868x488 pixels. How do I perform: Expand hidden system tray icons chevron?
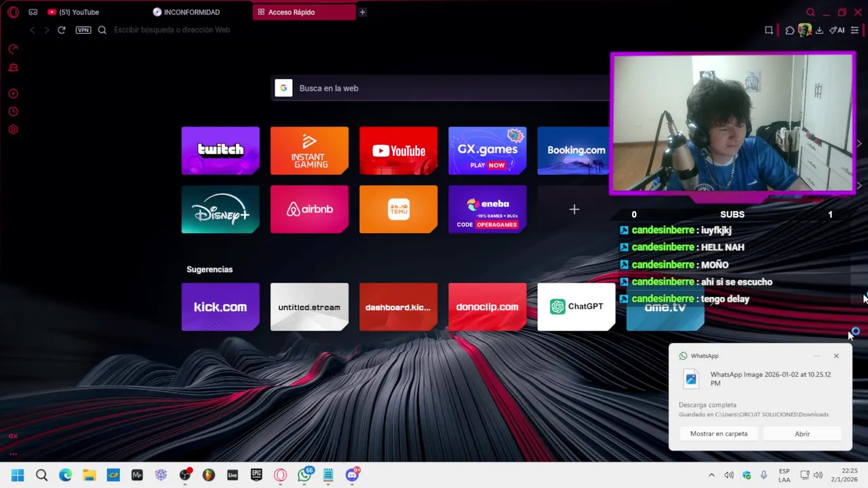pyautogui.click(x=711, y=475)
